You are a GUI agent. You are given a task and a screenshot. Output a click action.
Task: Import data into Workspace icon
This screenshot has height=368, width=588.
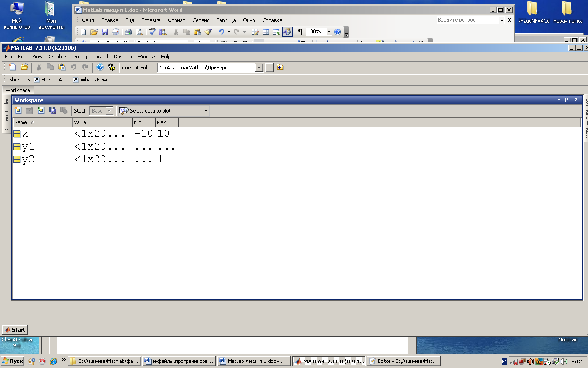pos(40,110)
